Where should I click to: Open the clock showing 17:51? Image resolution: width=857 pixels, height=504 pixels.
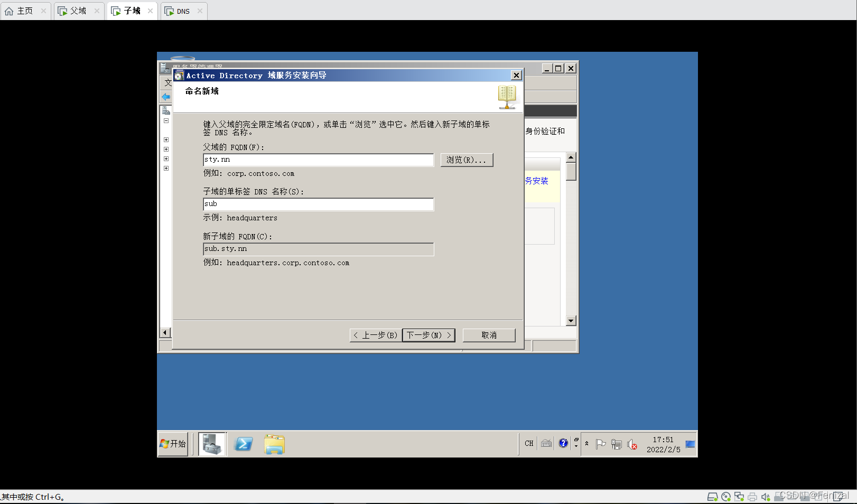coord(663,444)
